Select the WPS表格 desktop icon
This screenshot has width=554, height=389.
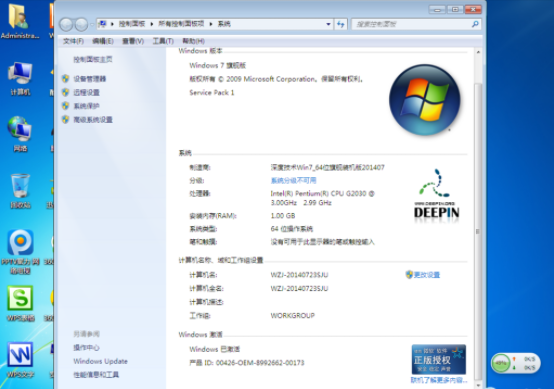click(20, 303)
